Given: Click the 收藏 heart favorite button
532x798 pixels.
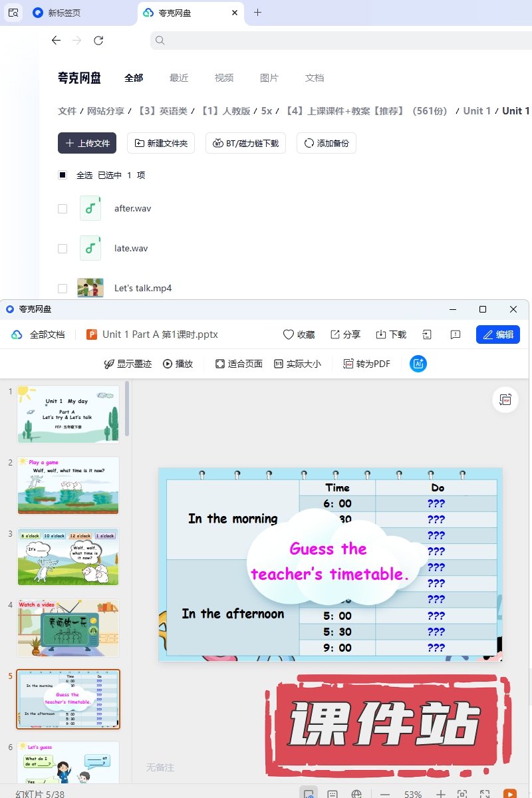Looking at the screenshot, I should coord(299,334).
